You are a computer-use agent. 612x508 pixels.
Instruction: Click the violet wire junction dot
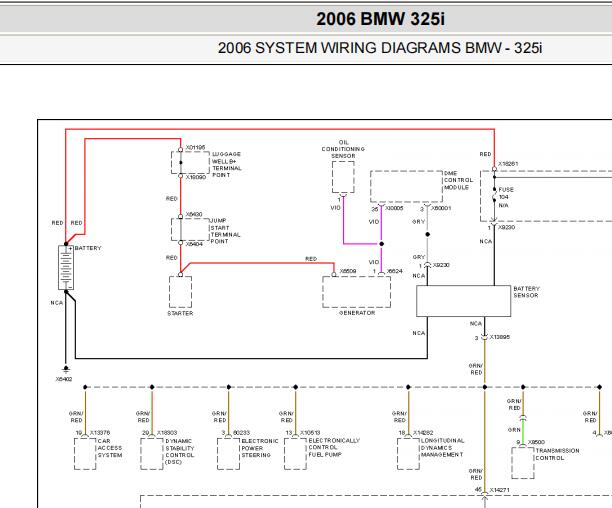[x=382, y=244]
